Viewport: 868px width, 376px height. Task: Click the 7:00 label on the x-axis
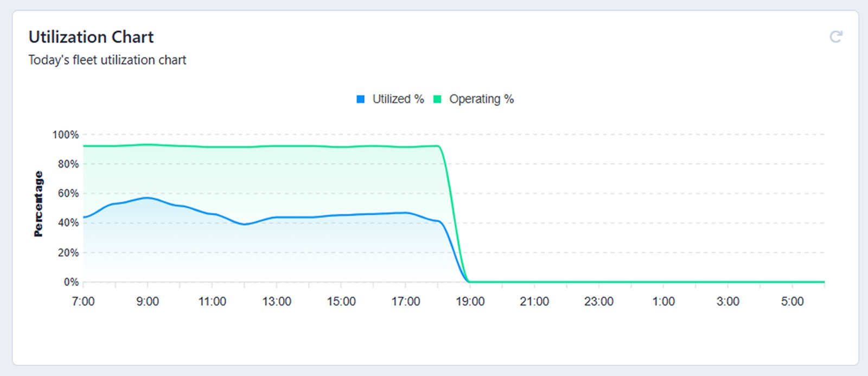point(84,301)
